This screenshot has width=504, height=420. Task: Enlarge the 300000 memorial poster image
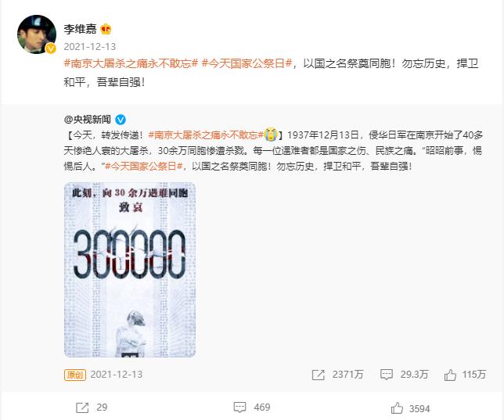point(130,270)
